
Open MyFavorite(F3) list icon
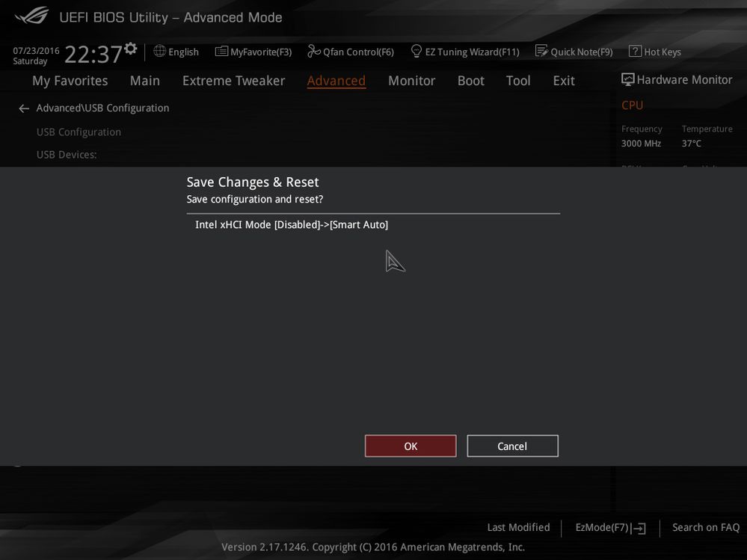coord(221,51)
